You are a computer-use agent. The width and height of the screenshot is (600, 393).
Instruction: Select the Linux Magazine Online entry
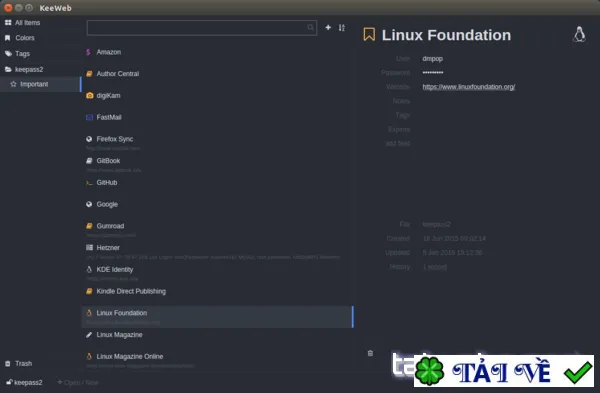(218, 359)
